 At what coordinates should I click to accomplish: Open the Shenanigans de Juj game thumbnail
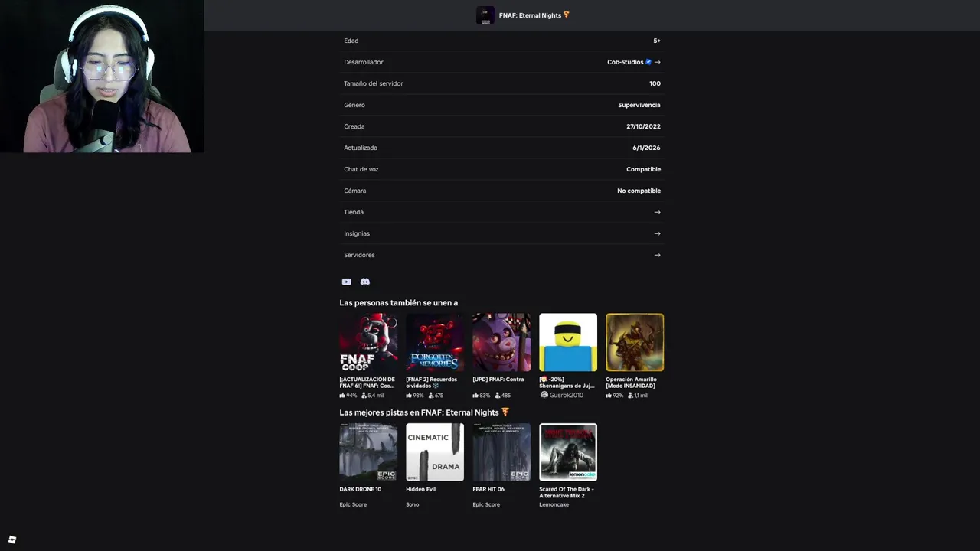point(568,342)
